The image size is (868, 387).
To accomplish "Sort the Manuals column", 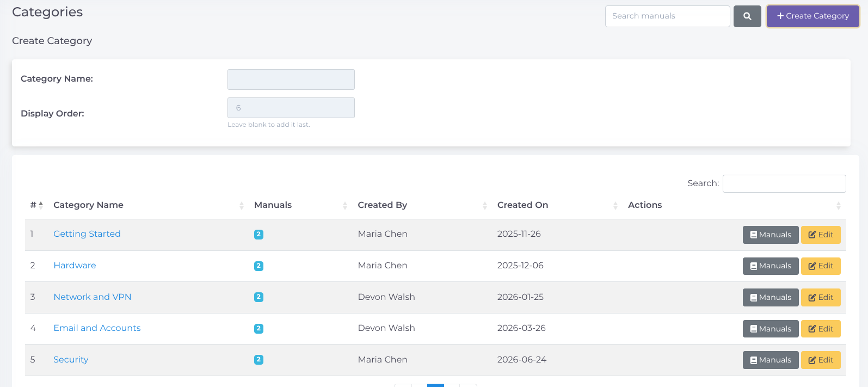I will coord(345,206).
